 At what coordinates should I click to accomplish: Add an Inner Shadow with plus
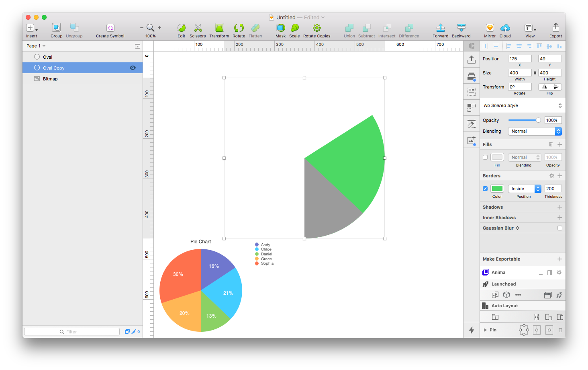click(x=560, y=218)
